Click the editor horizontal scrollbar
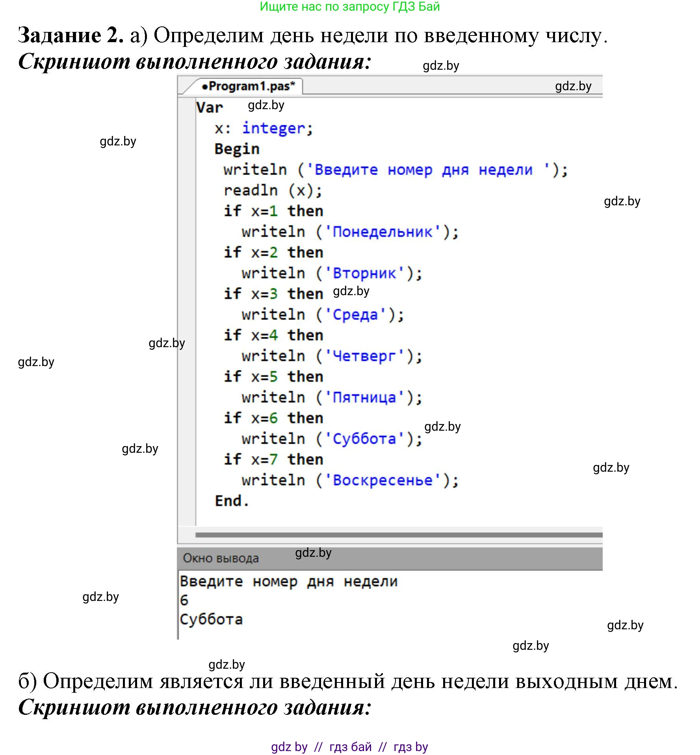700x755 pixels. point(399,535)
